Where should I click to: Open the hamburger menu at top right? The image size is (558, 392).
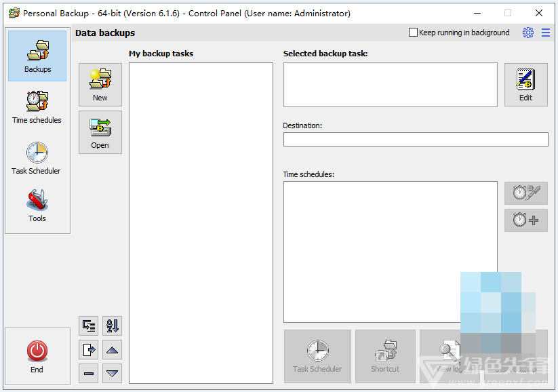coord(546,33)
